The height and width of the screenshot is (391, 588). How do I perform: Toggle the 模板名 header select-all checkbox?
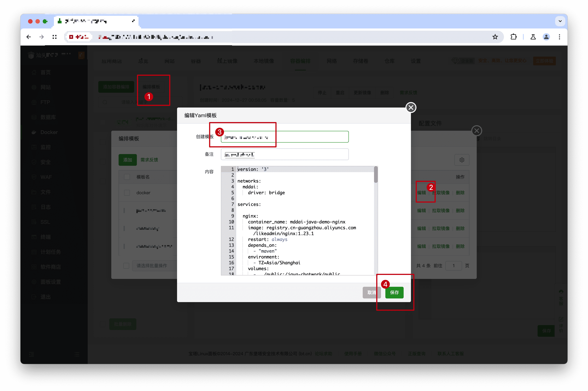127,177
